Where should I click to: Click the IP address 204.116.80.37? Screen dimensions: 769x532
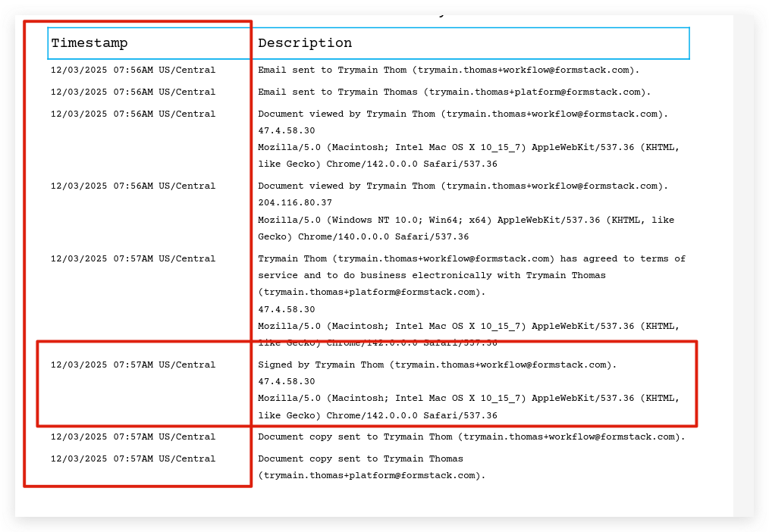pyautogui.click(x=295, y=203)
